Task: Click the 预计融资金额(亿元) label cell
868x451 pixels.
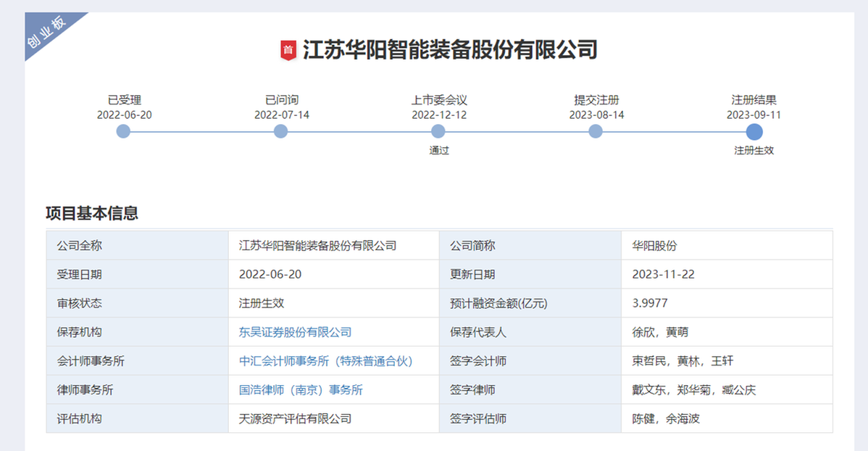Action: (x=530, y=303)
